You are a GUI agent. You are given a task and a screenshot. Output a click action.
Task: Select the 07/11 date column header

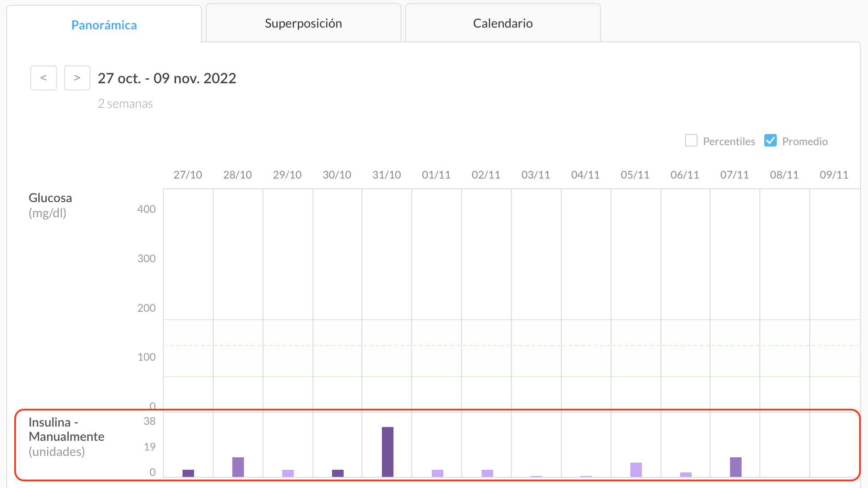(x=734, y=175)
